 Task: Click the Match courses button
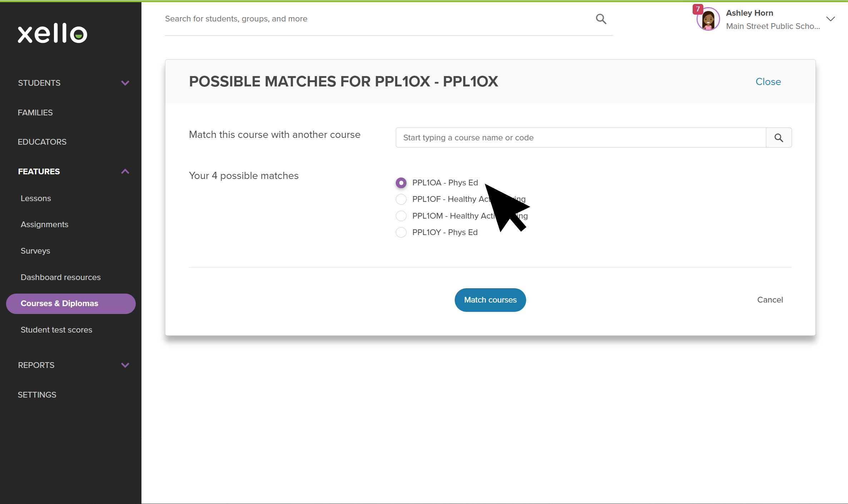click(x=490, y=300)
